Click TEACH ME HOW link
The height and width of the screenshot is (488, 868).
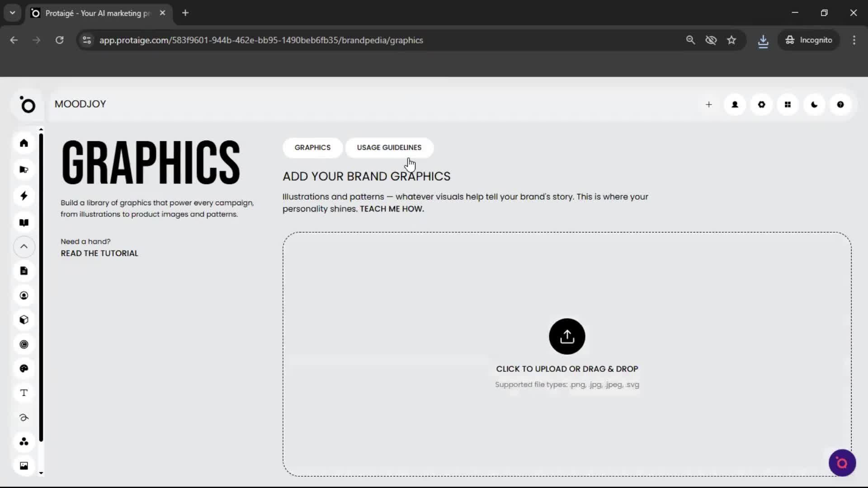click(392, 209)
